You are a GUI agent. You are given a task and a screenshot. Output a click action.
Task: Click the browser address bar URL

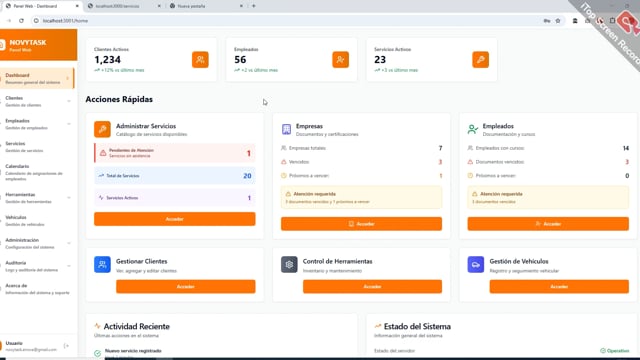click(x=65, y=21)
